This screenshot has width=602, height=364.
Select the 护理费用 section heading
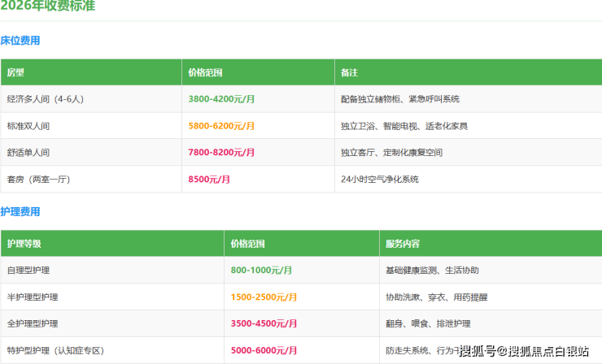[20, 211]
